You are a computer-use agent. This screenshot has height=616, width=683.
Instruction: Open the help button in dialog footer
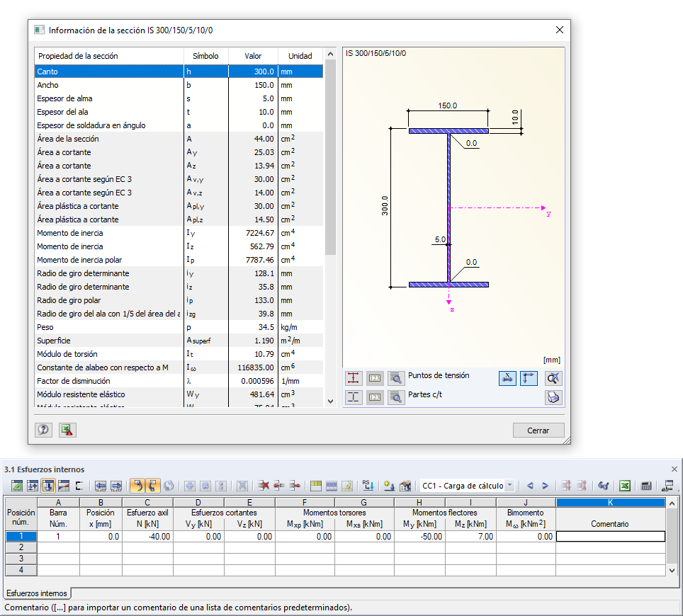tap(44, 430)
